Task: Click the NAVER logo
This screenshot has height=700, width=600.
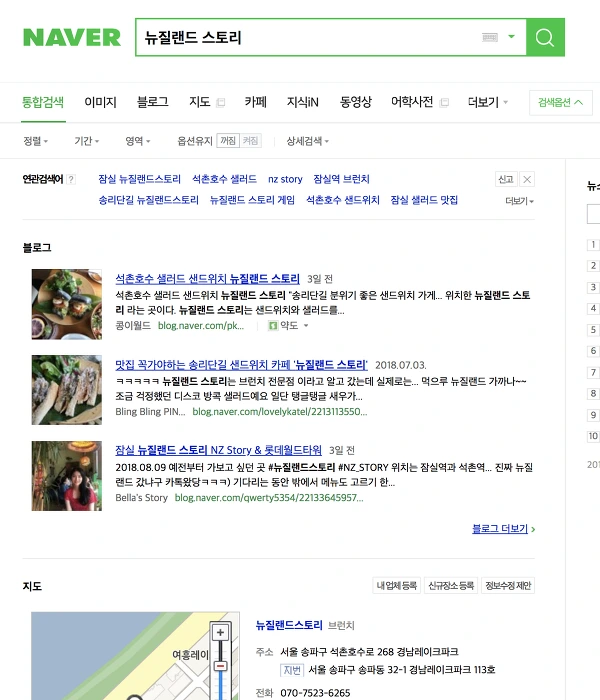Action: [72, 38]
